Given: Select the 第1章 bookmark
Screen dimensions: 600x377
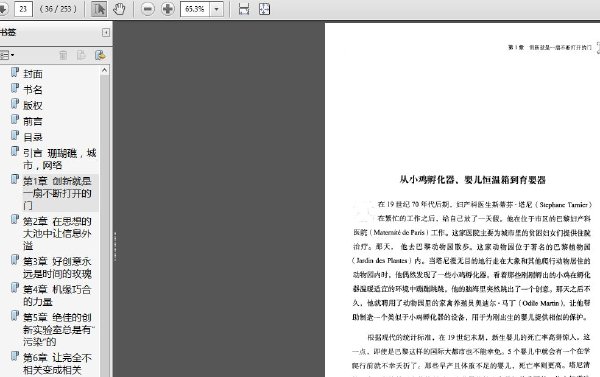Looking at the screenshot, I should point(57,193).
